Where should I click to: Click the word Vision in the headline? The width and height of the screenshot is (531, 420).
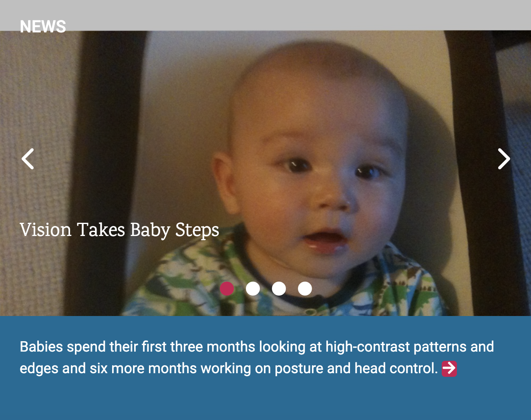(46, 230)
